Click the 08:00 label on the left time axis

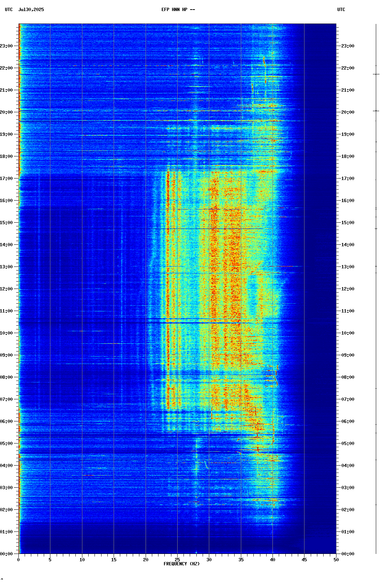[6, 377]
